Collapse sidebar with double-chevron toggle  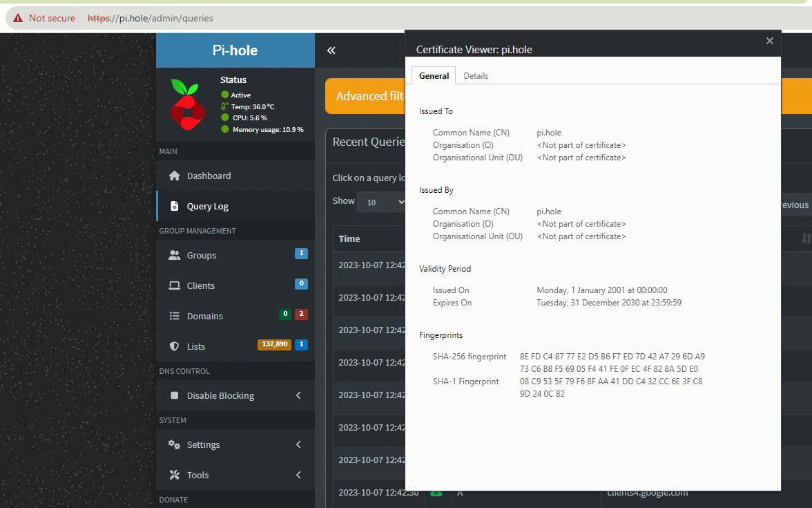331,50
